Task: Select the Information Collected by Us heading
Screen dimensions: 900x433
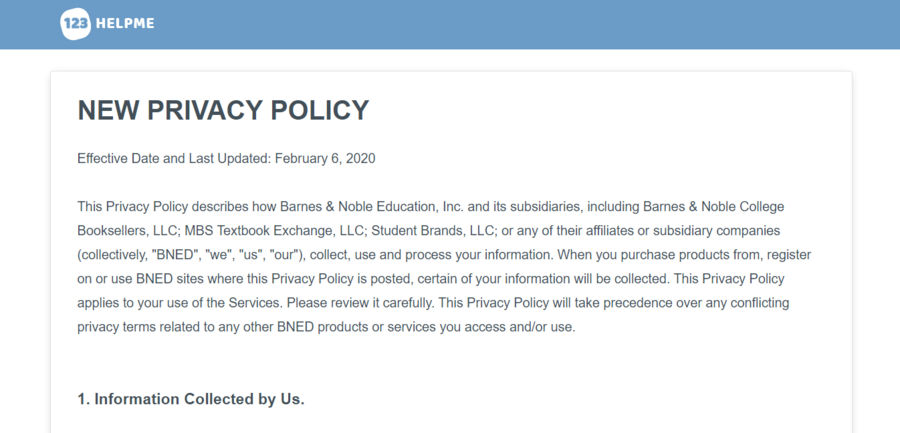Action: coord(191,399)
